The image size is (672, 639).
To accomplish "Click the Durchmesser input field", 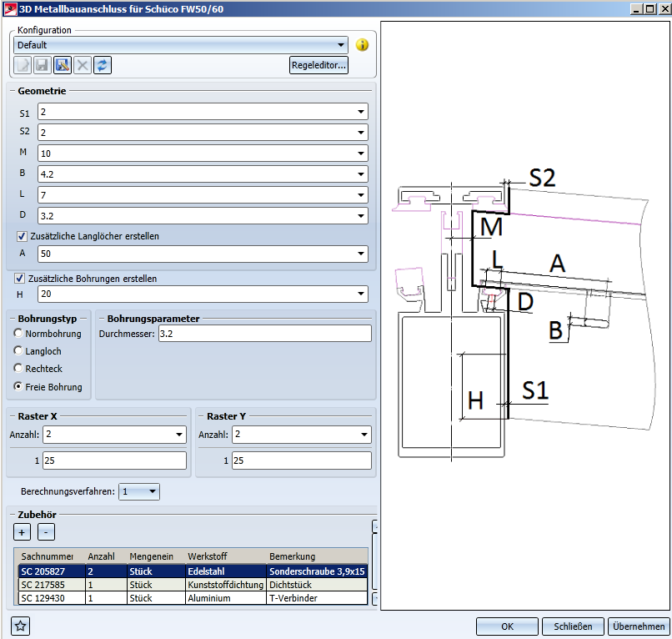I will tap(265, 334).
